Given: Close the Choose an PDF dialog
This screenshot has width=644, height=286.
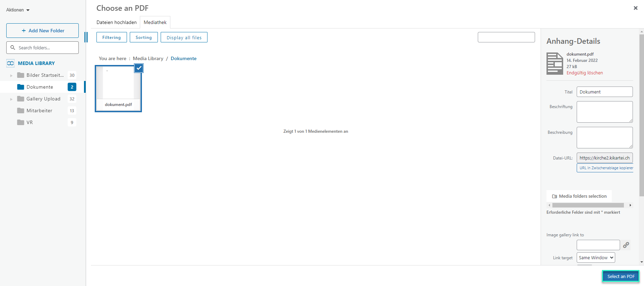Looking at the screenshot, I should coord(635,8).
